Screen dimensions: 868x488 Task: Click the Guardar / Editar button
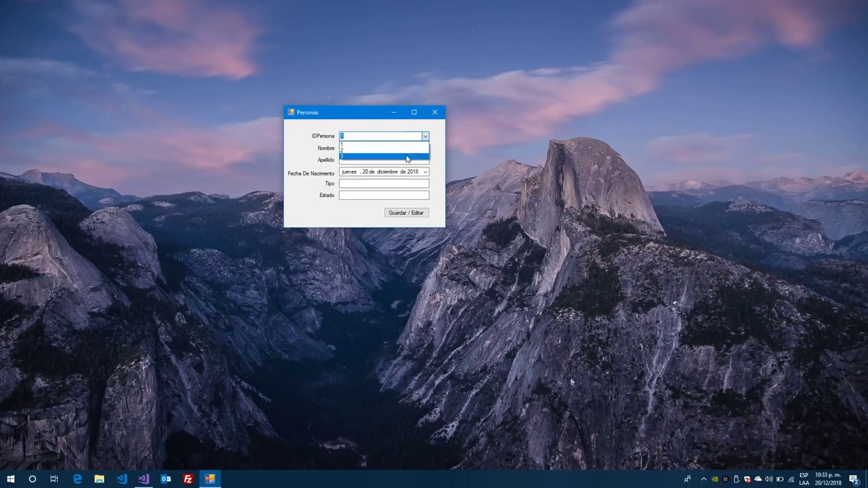pos(406,213)
